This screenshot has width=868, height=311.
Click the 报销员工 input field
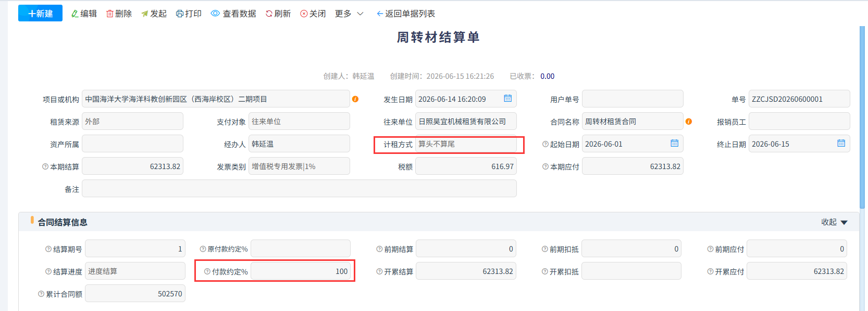[x=799, y=121]
